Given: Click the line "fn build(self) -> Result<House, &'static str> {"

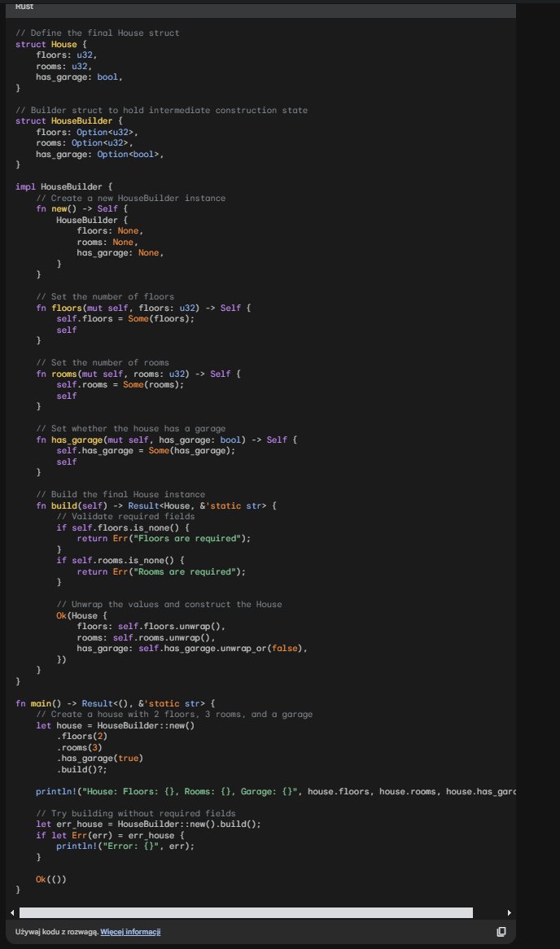Looking at the screenshot, I should click(x=156, y=505).
